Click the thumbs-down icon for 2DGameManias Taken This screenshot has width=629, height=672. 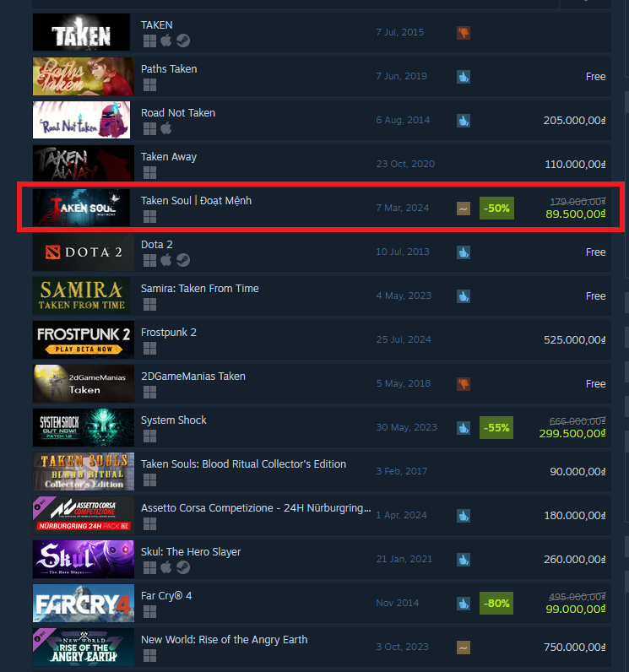point(464,384)
